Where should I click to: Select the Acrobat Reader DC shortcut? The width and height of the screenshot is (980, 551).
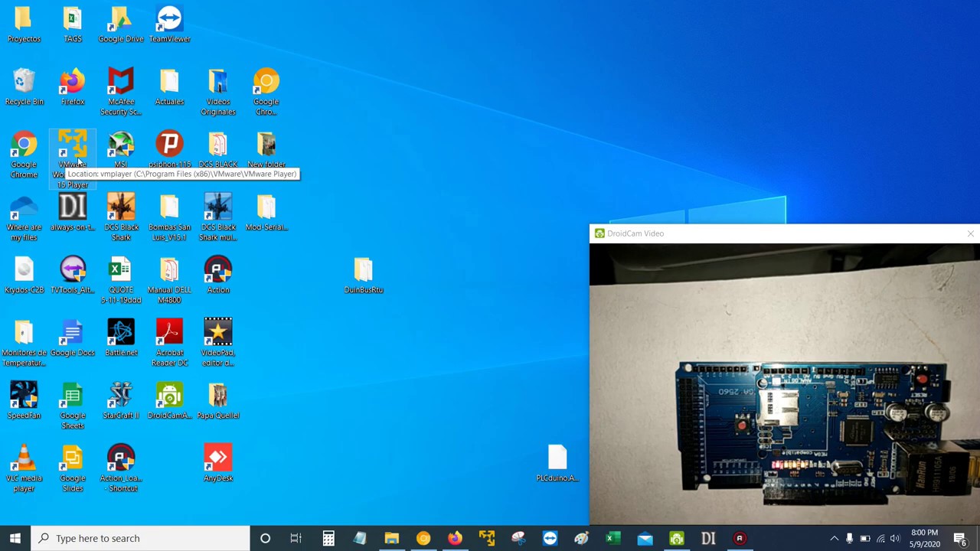[x=169, y=343]
